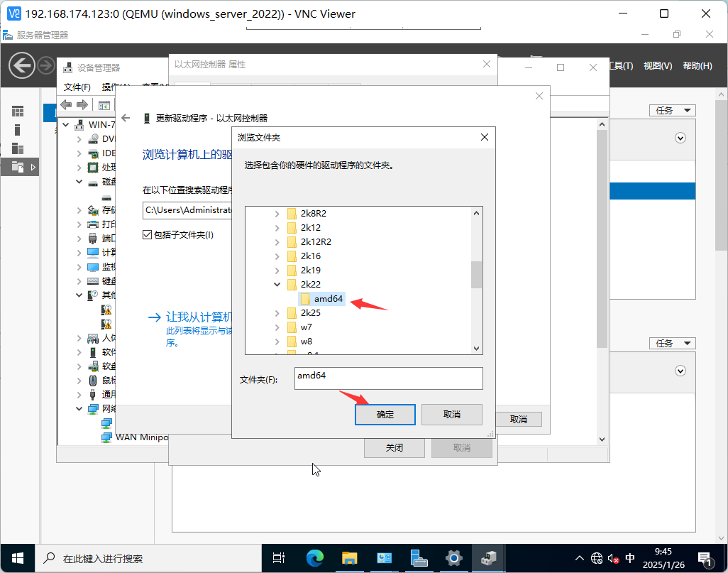Click the Folder name input field
The image size is (728, 573).
(x=389, y=378)
